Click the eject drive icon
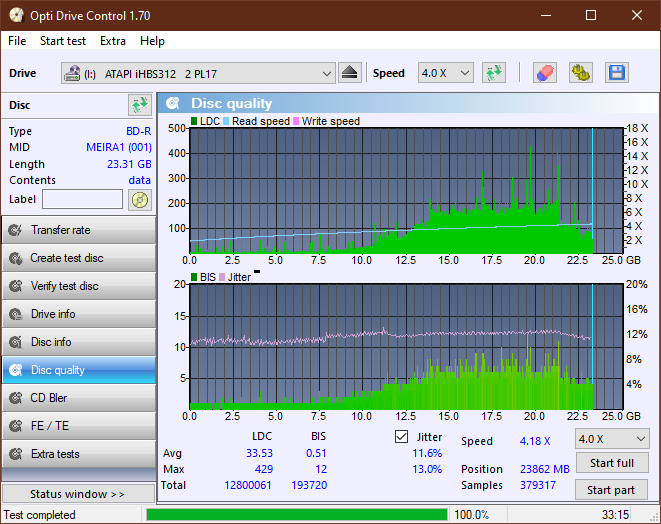The image size is (661, 524). [349, 73]
